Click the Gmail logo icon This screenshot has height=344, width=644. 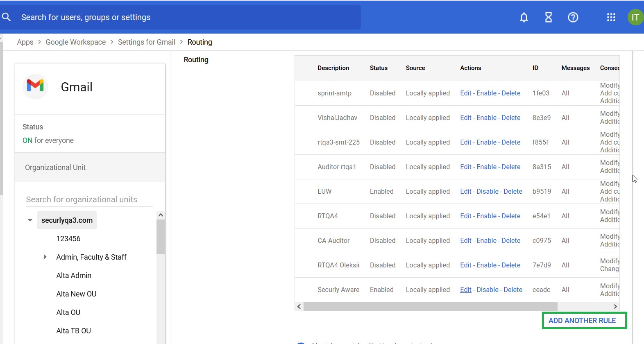pyautogui.click(x=35, y=86)
